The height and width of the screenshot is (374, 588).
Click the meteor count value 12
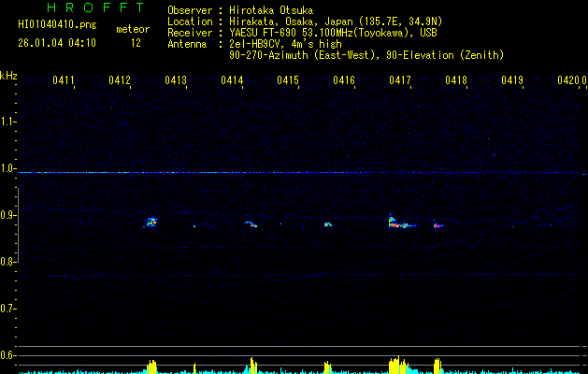pos(136,43)
